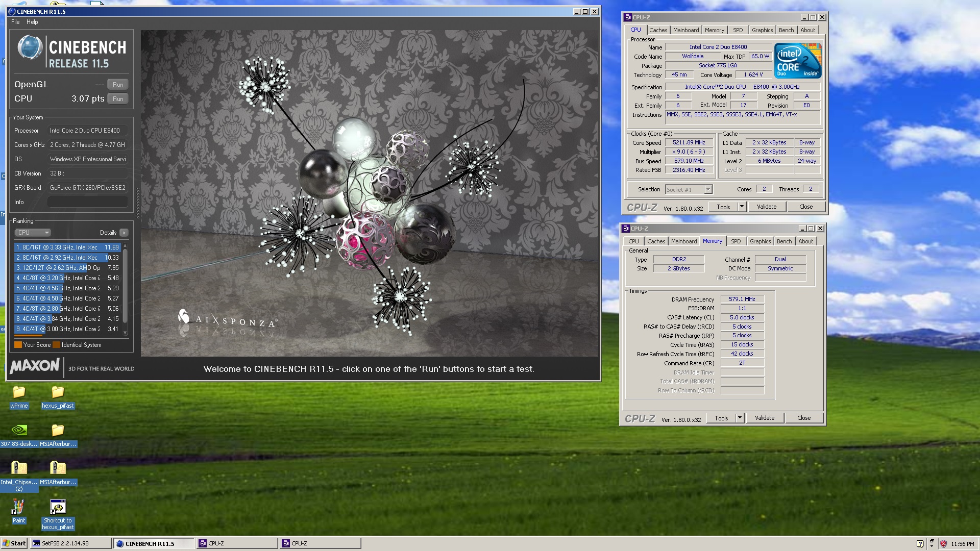
Task: Run the OpenGL benchmark test
Action: [118, 85]
